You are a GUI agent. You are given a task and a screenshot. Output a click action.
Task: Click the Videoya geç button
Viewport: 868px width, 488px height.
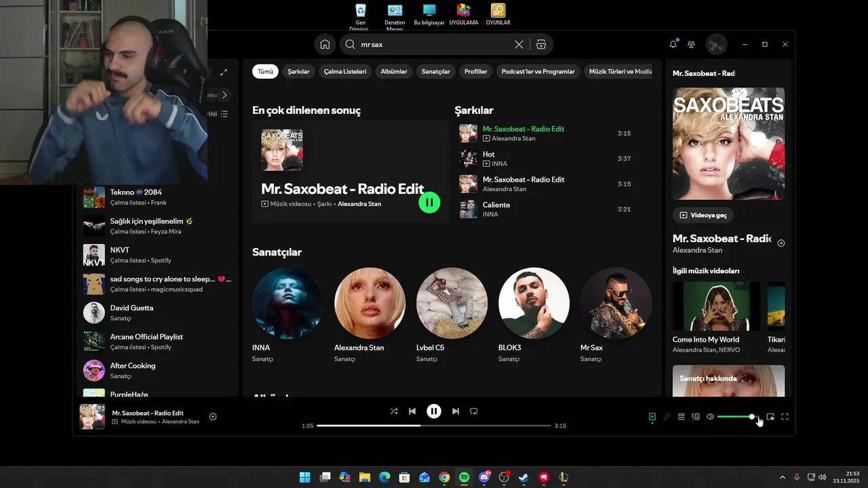click(703, 215)
